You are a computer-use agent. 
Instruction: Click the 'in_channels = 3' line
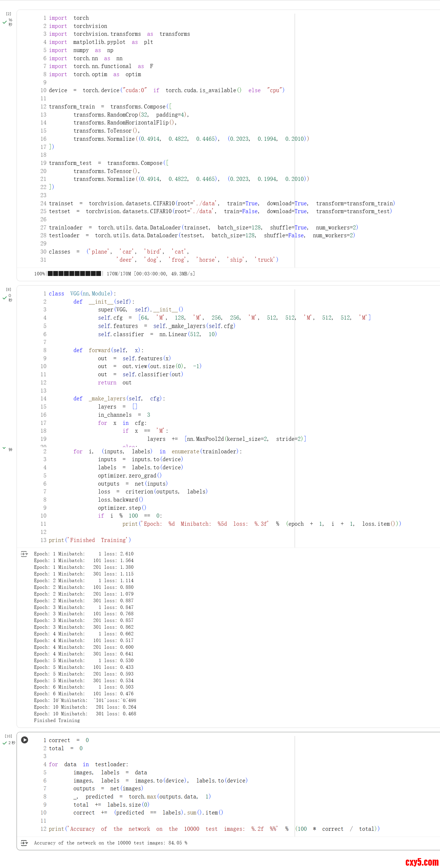[124, 415]
